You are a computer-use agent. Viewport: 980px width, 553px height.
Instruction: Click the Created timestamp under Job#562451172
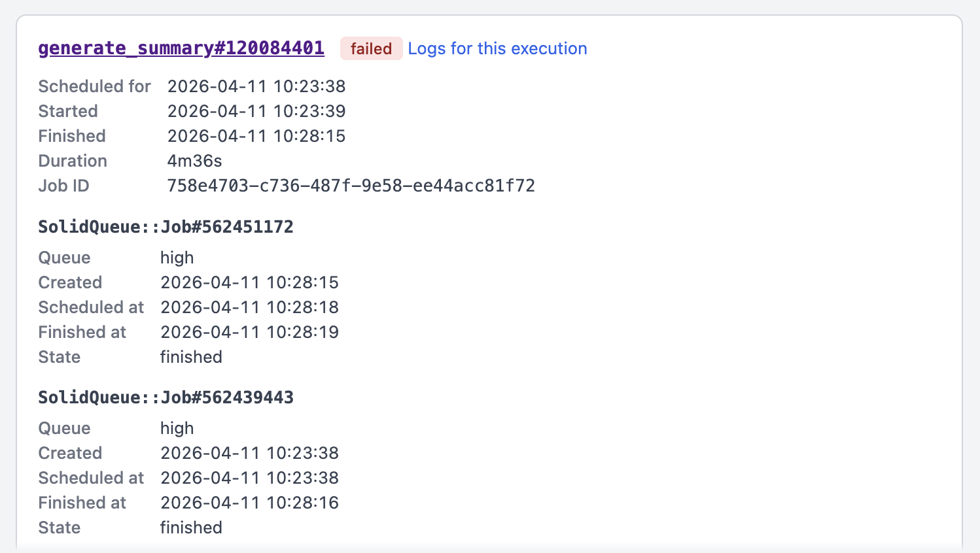point(249,282)
